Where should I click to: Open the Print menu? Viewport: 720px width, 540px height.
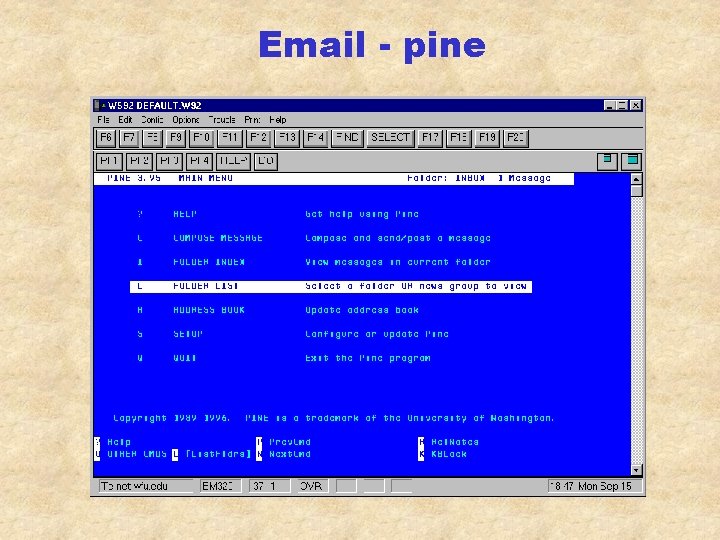click(252, 120)
